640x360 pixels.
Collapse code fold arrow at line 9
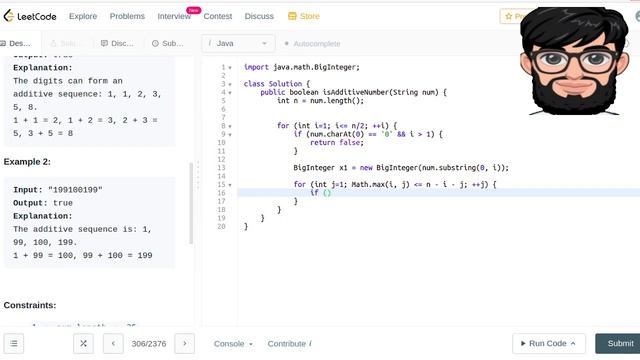230,134
